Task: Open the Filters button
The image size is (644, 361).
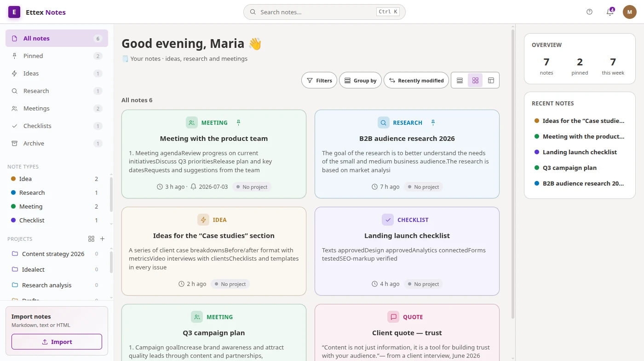Action: pyautogui.click(x=319, y=80)
